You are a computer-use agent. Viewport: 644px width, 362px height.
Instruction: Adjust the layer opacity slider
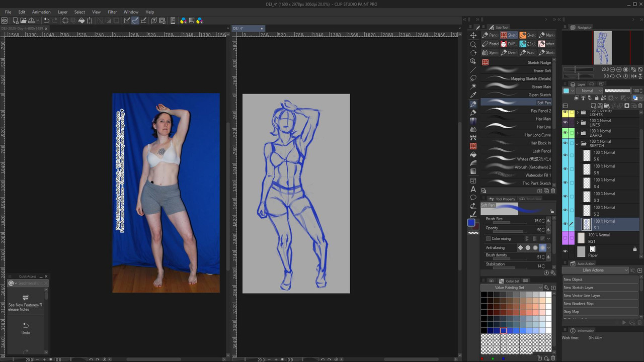click(x=617, y=91)
